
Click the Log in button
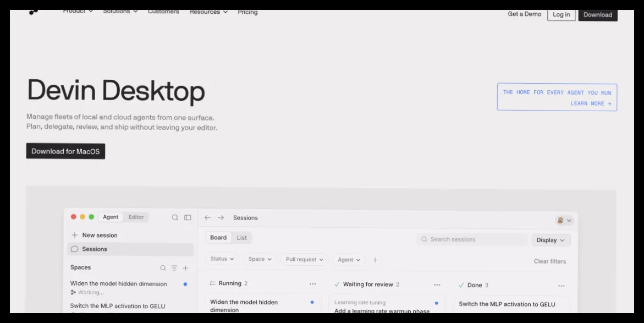[x=562, y=15]
